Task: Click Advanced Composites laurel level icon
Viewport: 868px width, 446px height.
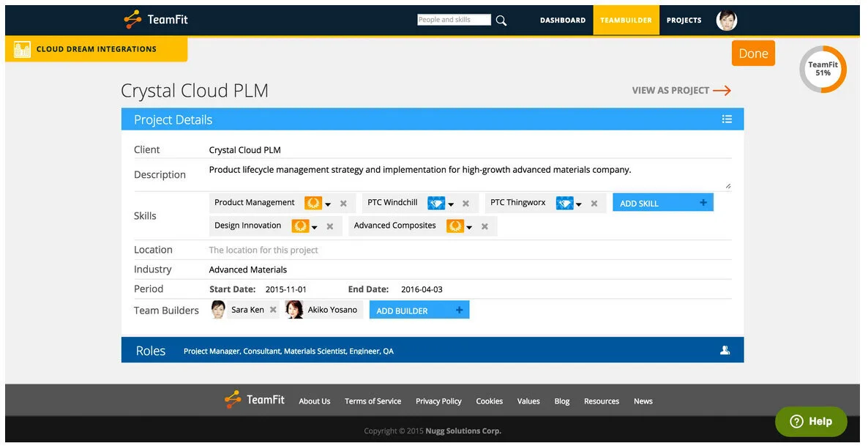Action: point(455,226)
